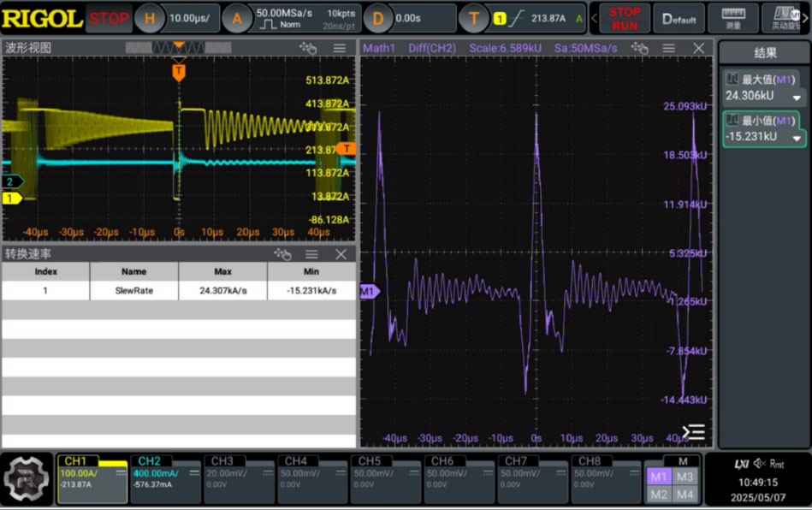Open the waveform view hamburger menu
Viewport: 812px width, 510px height.
point(340,48)
